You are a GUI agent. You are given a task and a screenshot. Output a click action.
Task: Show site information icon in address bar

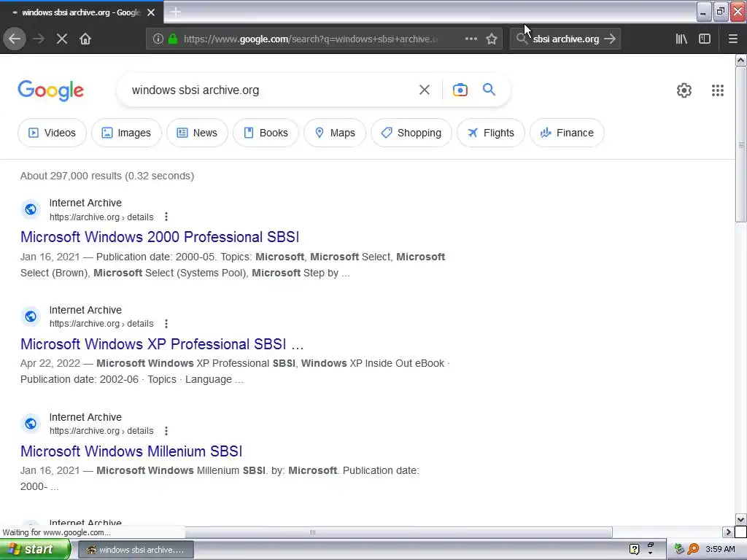click(158, 39)
